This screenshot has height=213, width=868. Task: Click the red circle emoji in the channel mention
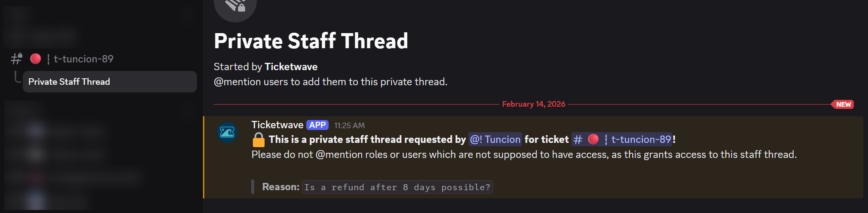click(593, 139)
